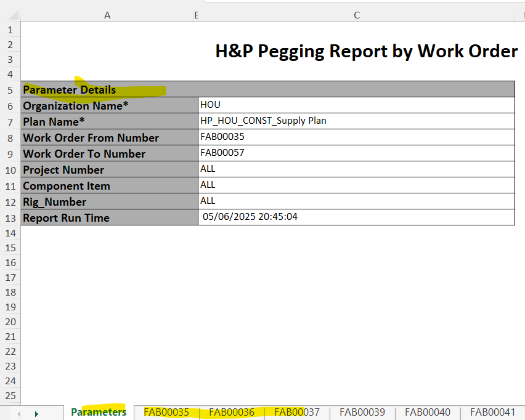Select the cell containing FAB00035 value

(x=356, y=137)
